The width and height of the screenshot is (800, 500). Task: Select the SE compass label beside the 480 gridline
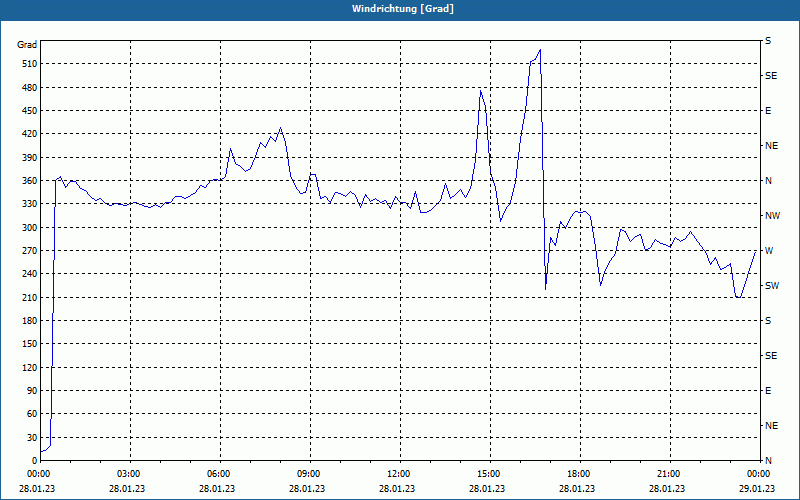pos(771,76)
